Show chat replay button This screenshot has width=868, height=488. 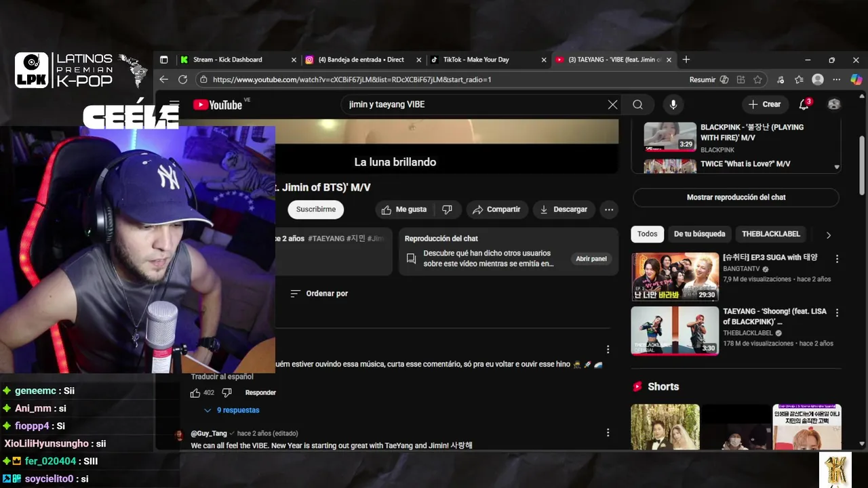pyautogui.click(x=736, y=197)
